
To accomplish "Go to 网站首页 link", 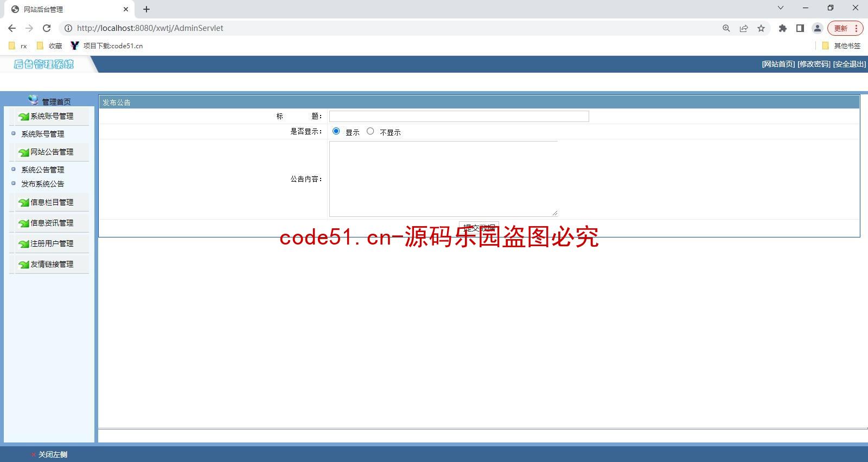I will (778, 64).
